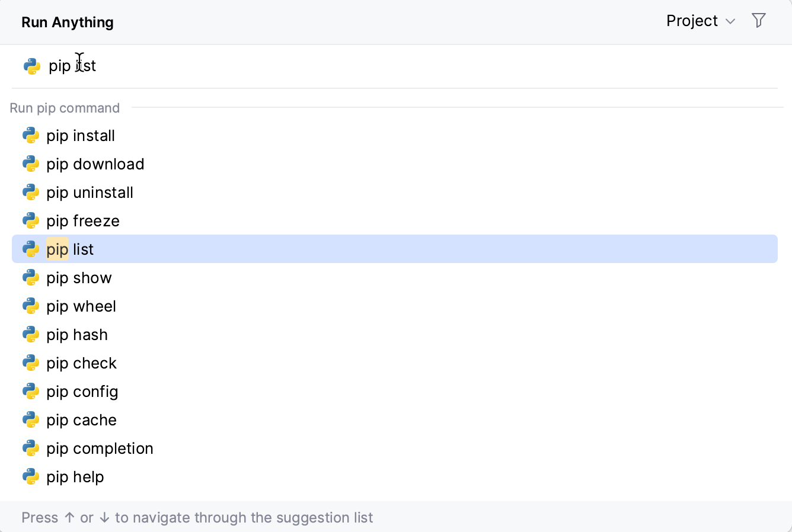Click the Python icon next to pip download
792x532 pixels.
[31, 164]
